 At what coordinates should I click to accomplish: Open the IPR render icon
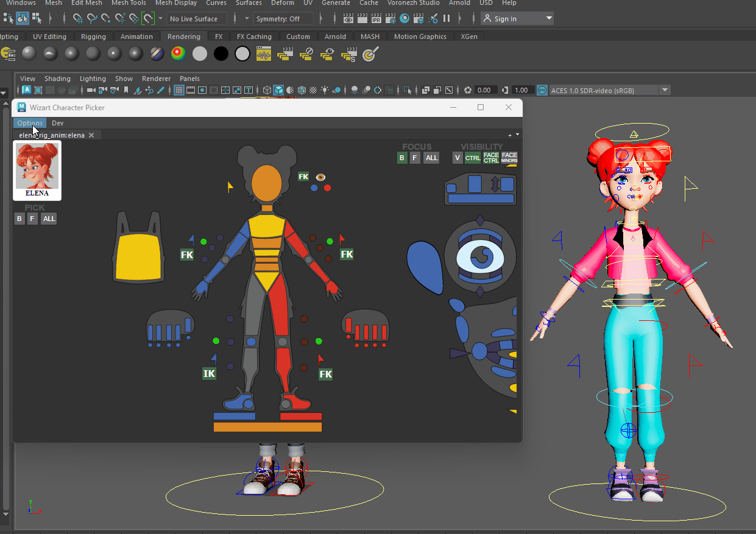pyautogui.click(x=376, y=19)
